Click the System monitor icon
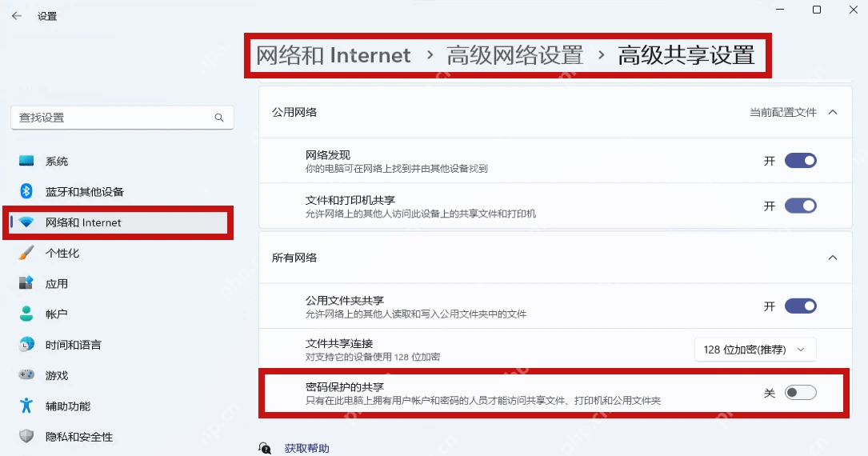This screenshot has width=868, height=456. coord(26,161)
